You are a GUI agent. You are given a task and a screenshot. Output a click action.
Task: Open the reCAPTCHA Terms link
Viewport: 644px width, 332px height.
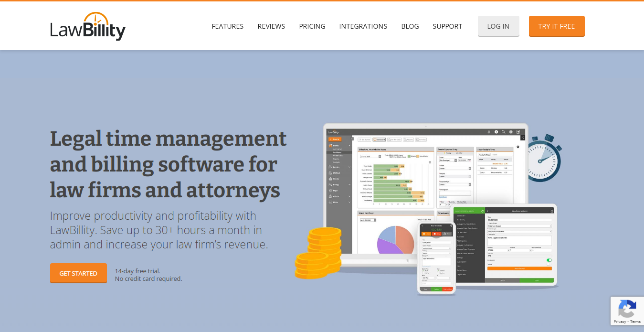(635, 321)
